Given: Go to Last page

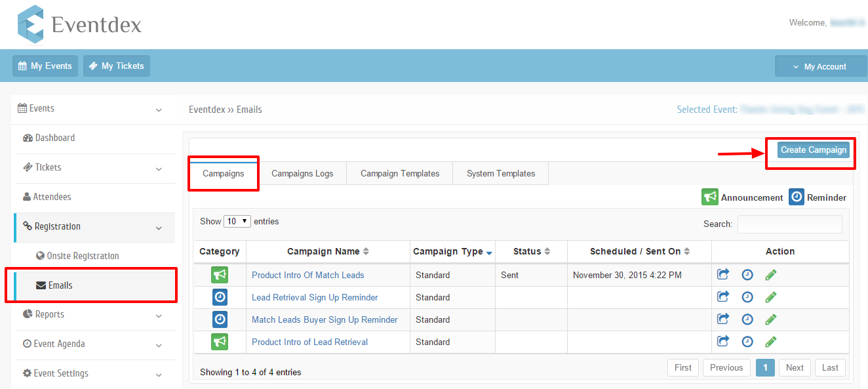Looking at the screenshot, I should pyautogui.click(x=830, y=367).
